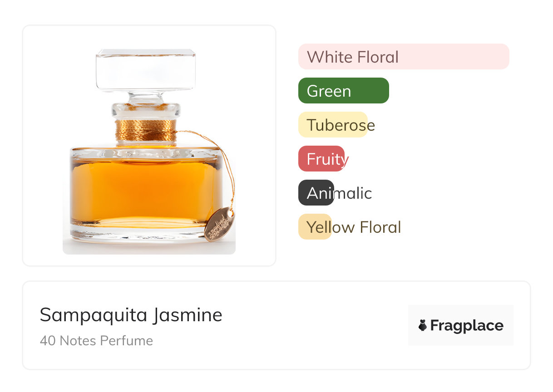Click the square glass bottle stopper
This screenshot has width=553, height=392.
pos(146,70)
